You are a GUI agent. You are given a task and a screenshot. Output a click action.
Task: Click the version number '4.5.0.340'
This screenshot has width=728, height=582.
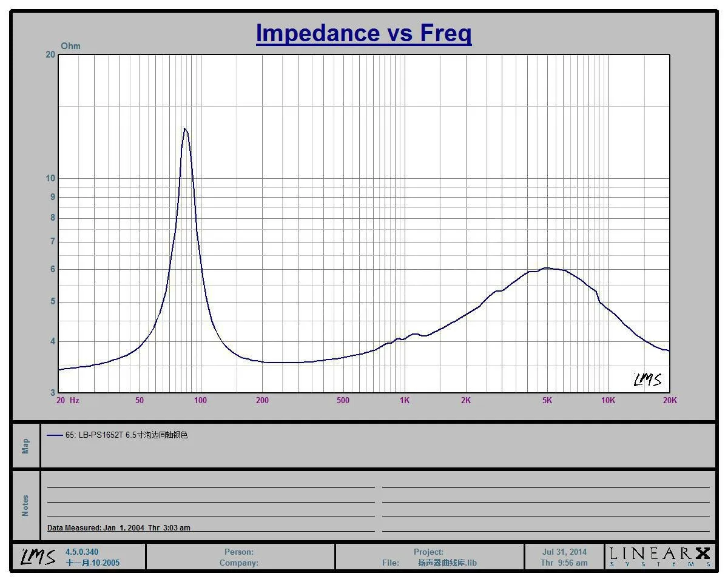coord(82,552)
